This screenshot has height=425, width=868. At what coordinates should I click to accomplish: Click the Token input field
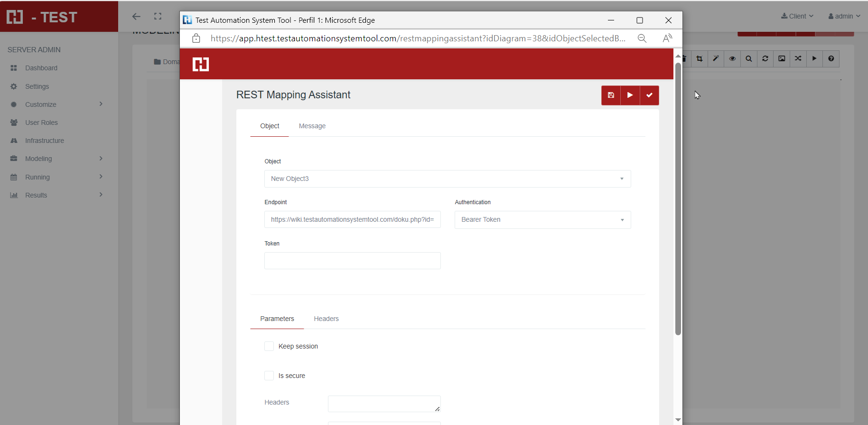click(x=352, y=261)
